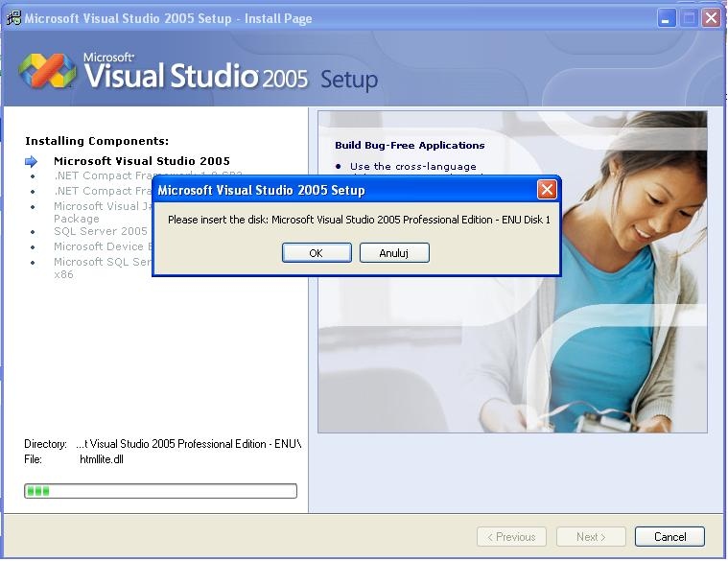
Task: Click the dialog title bar text
Action: tap(262, 190)
